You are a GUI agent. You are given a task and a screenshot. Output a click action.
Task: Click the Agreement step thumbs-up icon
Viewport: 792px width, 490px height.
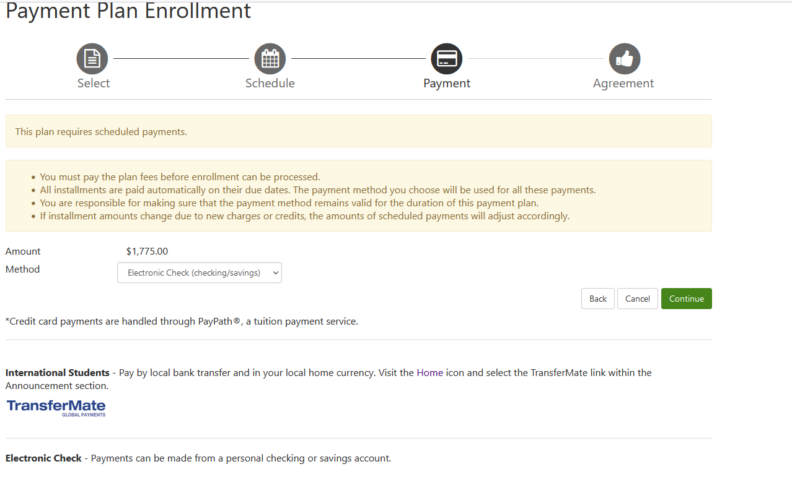[624, 58]
